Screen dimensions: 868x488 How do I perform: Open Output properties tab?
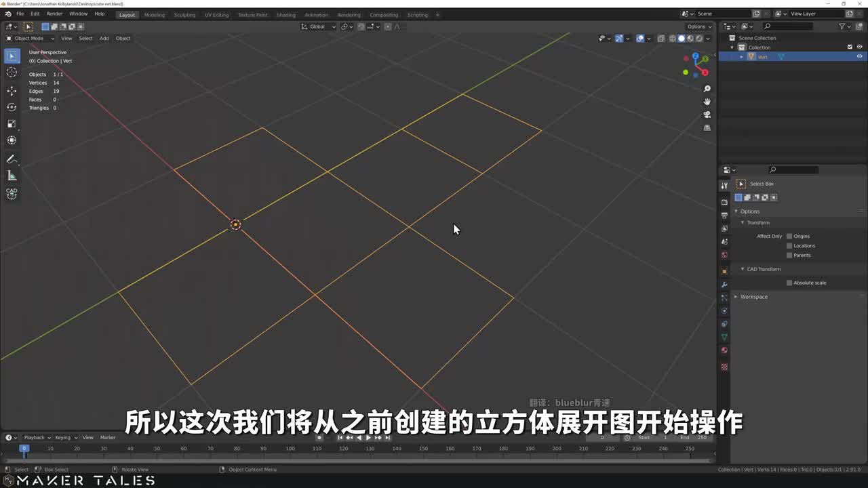(x=724, y=215)
